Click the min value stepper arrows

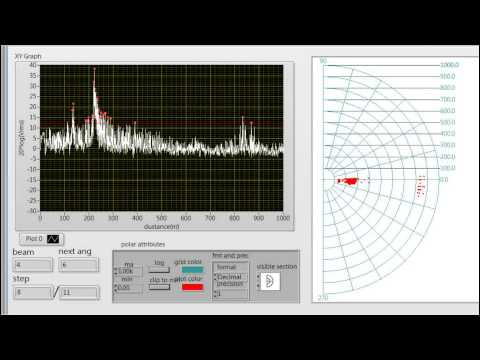point(116,287)
